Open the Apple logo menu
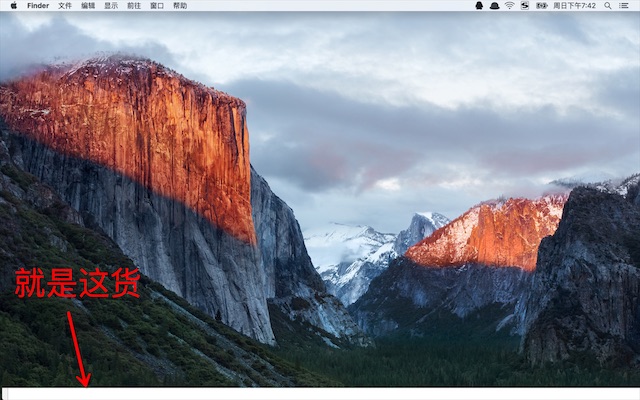 12,5
